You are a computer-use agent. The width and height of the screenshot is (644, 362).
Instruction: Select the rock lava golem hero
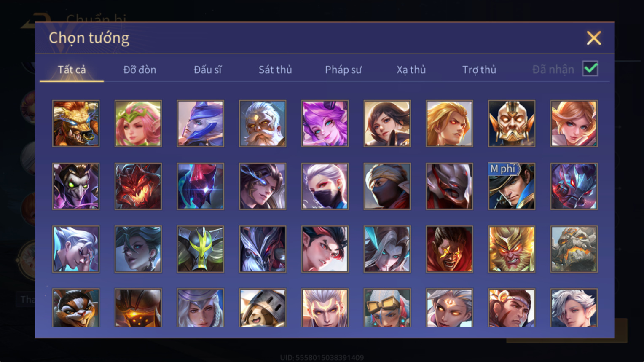[574, 249]
